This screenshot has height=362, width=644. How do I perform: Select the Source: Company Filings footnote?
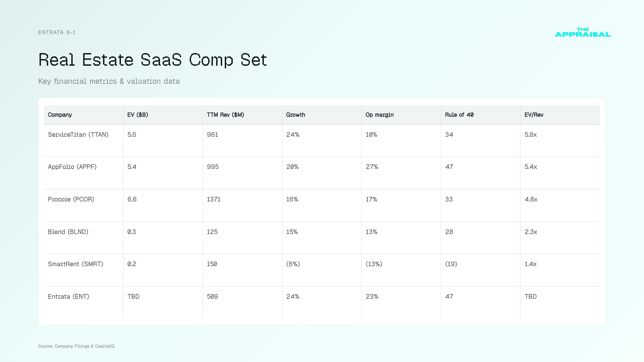pos(76,346)
